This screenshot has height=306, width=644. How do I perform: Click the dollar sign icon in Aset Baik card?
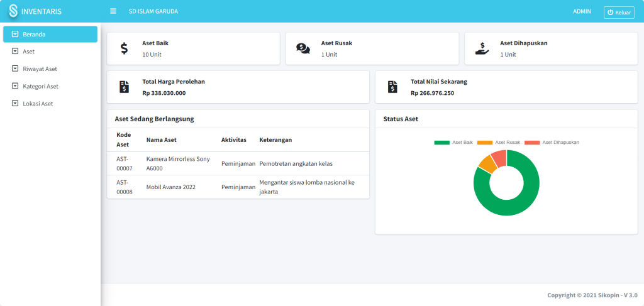pyautogui.click(x=124, y=48)
